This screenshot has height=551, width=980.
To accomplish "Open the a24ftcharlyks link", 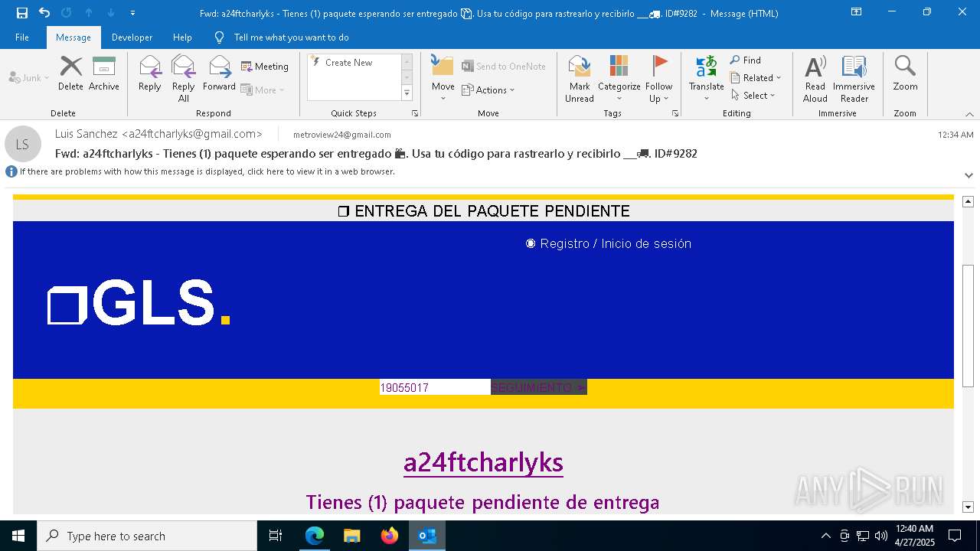I will point(483,462).
